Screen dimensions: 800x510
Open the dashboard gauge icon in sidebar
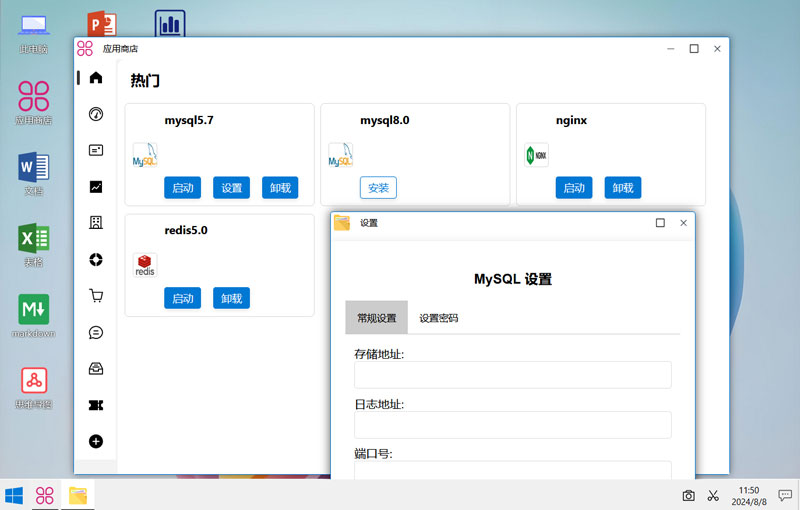96,114
